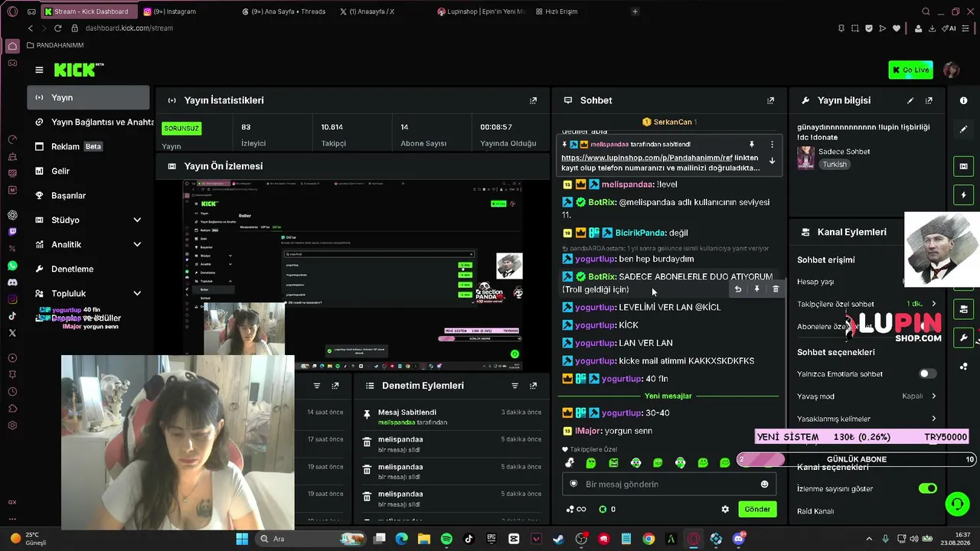
Task: Expand the Stüdyo menu section
Action: 89,220
